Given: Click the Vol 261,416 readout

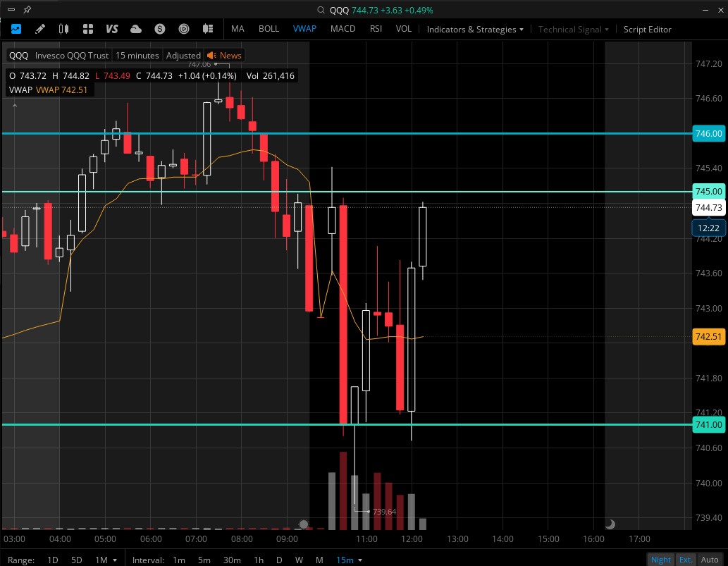Looking at the screenshot, I should coord(270,75).
